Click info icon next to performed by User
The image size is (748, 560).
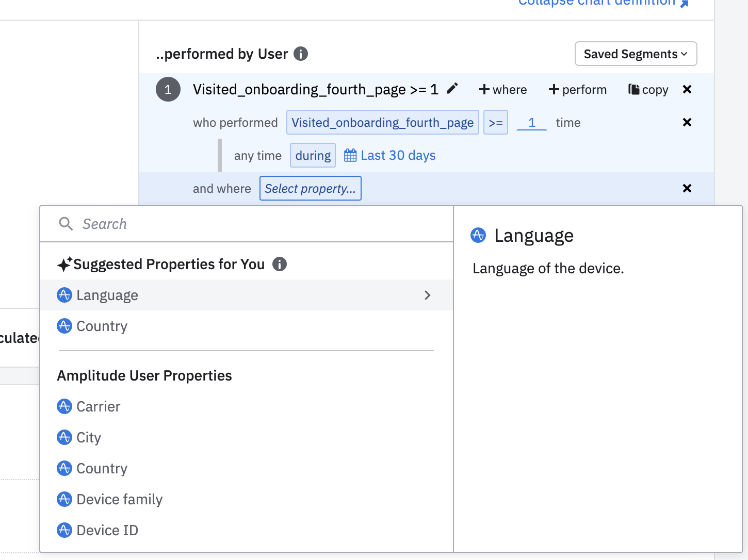(301, 54)
